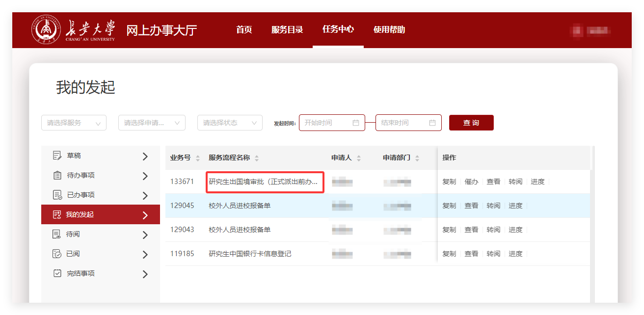Image resolution: width=644 pixels, height=315 pixels.
Task: Open 使用帮助 in top navigation
Action: tap(389, 29)
